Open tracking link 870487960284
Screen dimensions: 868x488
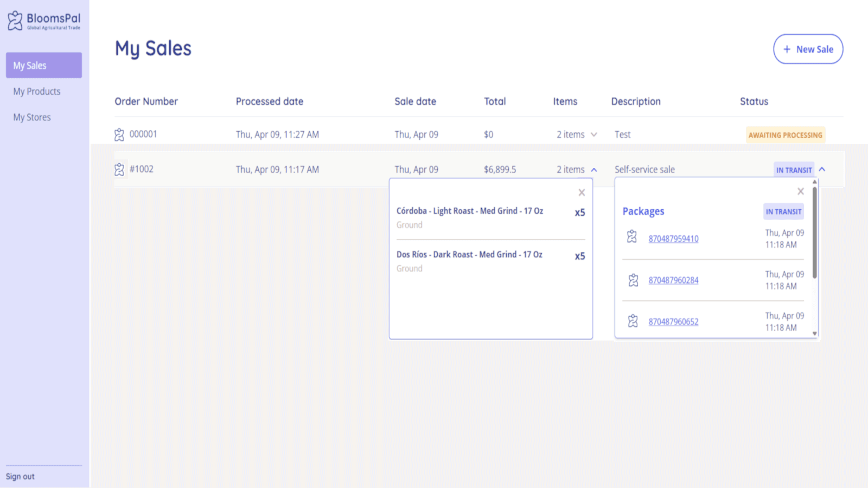click(x=673, y=280)
